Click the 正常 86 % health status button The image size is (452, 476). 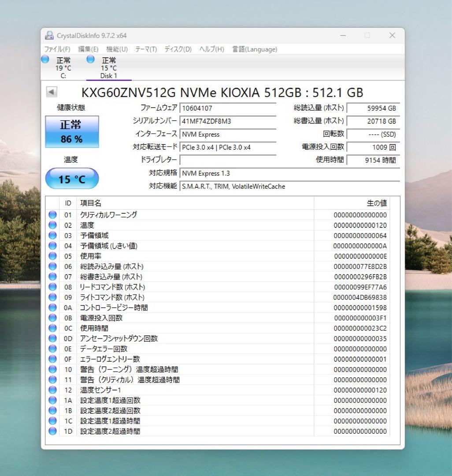click(72, 132)
